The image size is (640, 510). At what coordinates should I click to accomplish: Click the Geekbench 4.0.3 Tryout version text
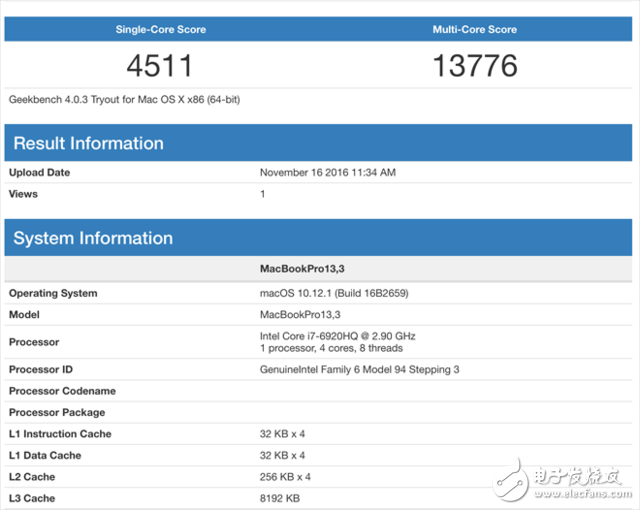[x=124, y=100]
